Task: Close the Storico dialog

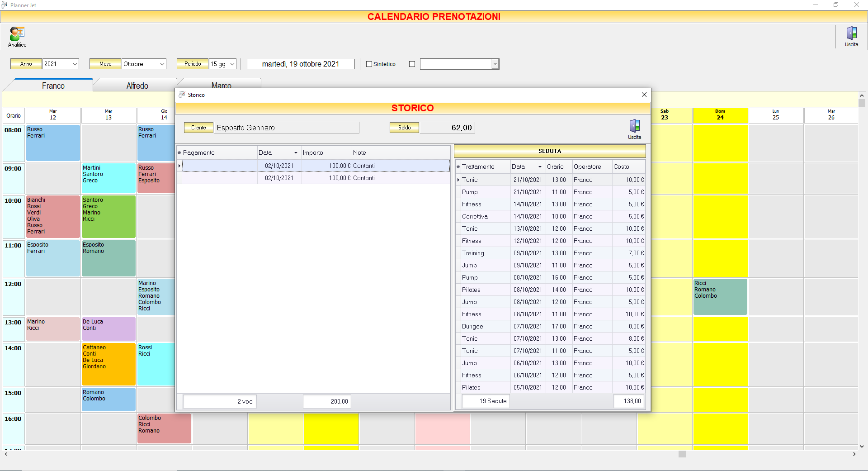Action: pyautogui.click(x=644, y=95)
